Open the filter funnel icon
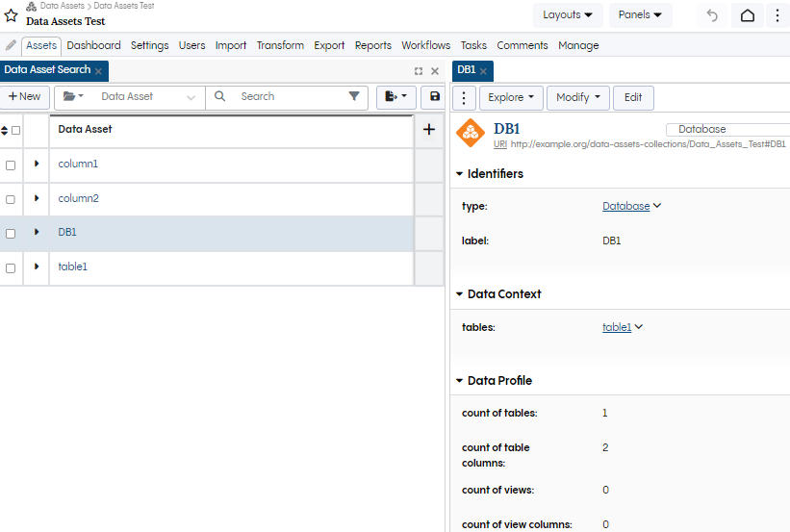 pyautogui.click(x=354, y=96)
